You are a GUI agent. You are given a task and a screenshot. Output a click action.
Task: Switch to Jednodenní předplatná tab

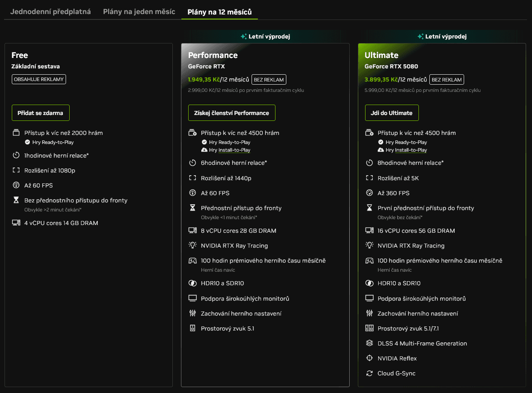coord(50,12)
